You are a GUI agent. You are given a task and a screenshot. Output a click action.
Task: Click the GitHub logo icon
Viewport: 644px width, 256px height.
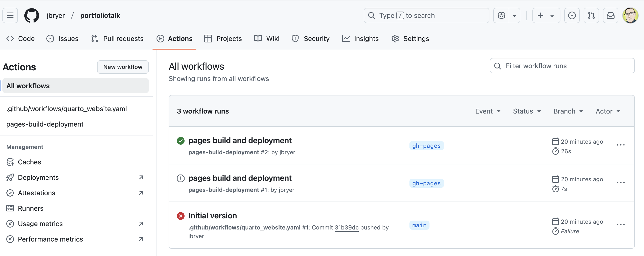31,15
